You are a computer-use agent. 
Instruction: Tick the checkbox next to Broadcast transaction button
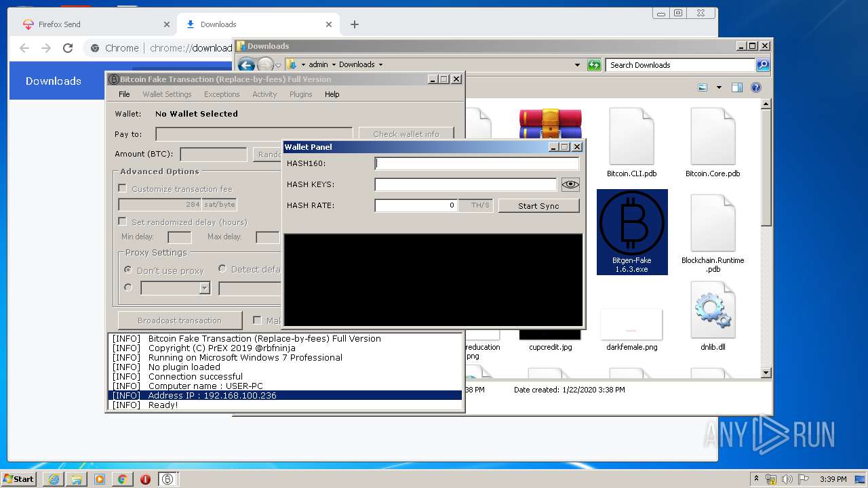257,320
